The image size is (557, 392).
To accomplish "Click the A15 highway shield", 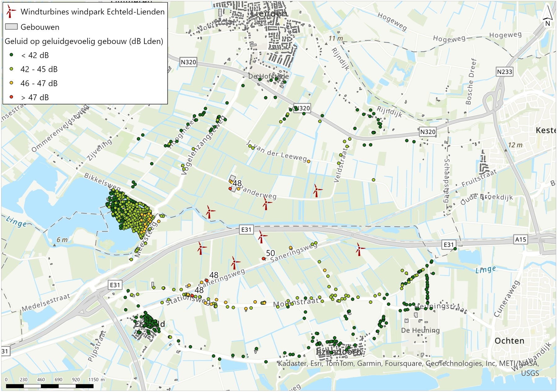I will [x=520, y=239].
